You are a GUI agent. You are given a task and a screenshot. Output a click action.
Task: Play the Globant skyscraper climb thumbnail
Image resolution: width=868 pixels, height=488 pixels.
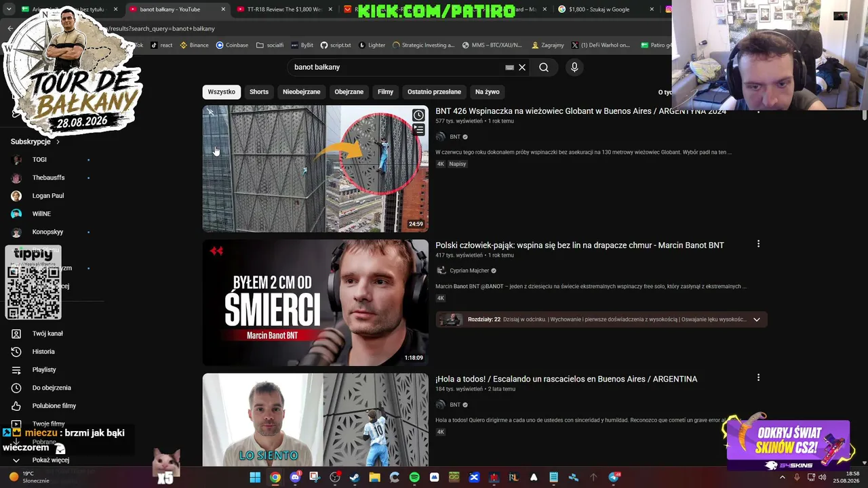coord(315,169)
